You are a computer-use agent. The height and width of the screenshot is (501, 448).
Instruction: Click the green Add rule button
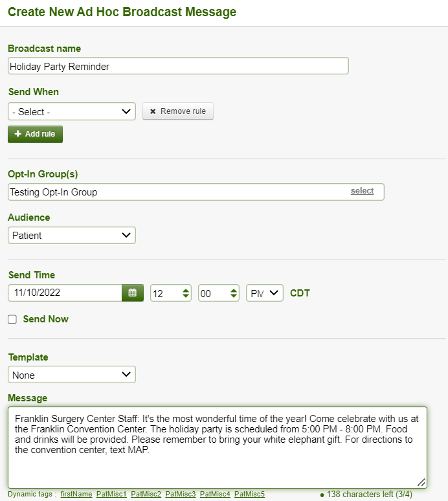point(35,134)
